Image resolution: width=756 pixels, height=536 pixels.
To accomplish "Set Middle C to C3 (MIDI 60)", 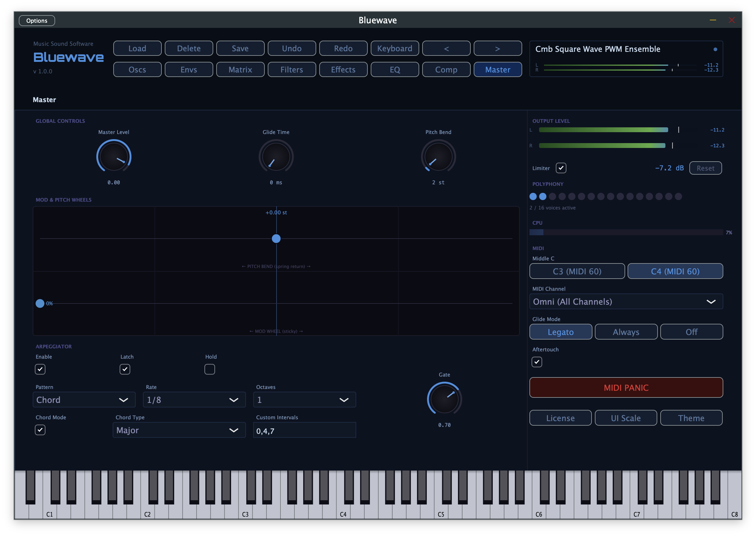I will tap(577, 271).
